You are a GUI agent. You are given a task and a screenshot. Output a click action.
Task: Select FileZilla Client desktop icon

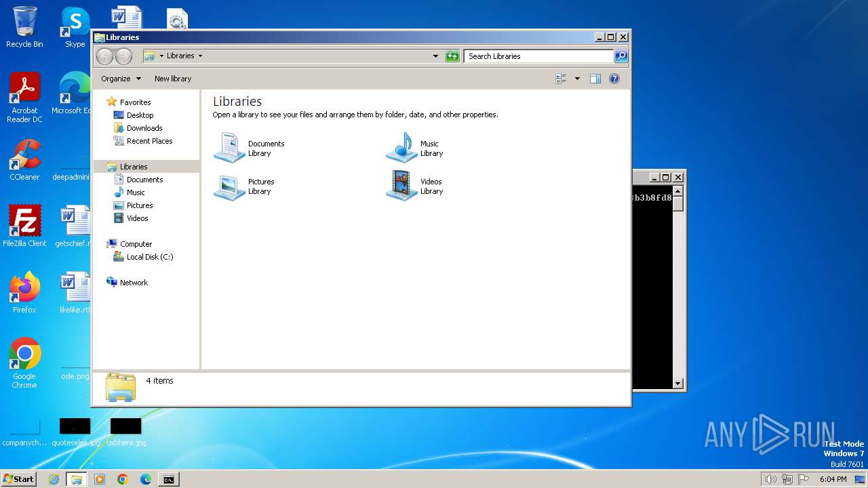24,226
